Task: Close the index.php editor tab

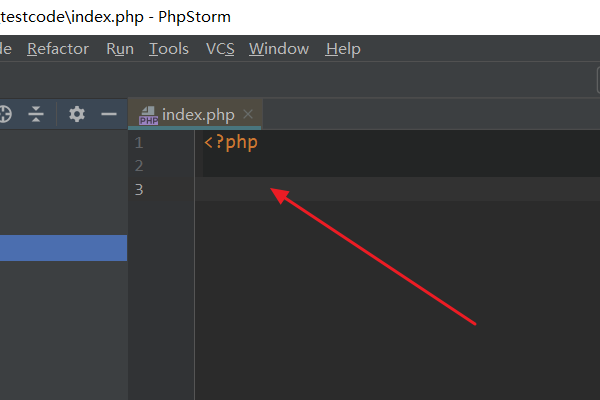Action: pos(248,114)
